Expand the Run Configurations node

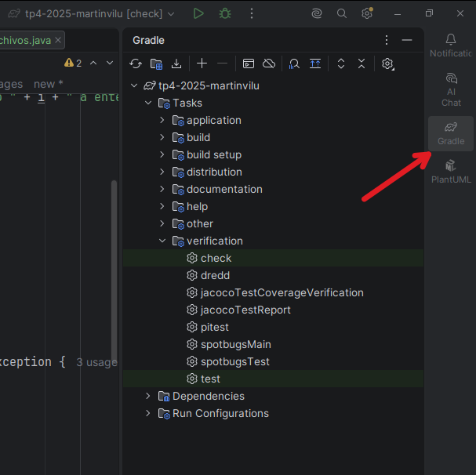pos(148,413)
